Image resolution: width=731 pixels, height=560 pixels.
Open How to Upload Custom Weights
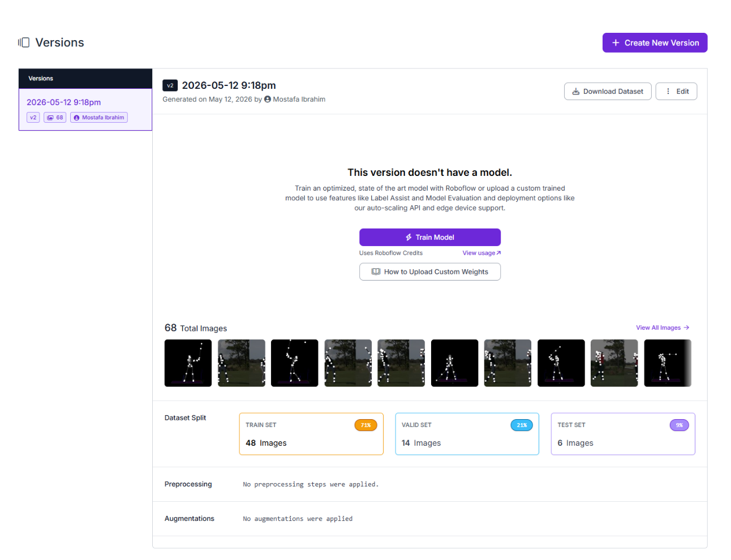(x=430, y=272)
